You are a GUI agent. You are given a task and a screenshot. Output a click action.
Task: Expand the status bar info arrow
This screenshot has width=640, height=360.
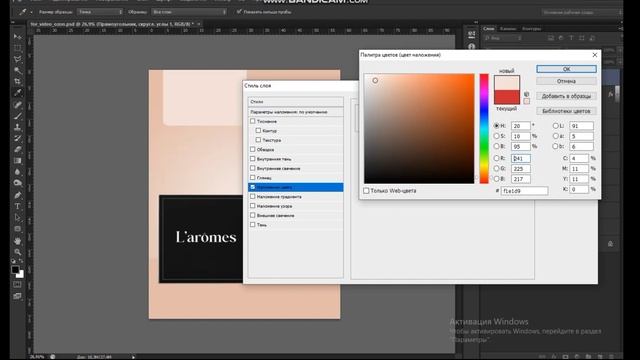(x=133, y=357)
